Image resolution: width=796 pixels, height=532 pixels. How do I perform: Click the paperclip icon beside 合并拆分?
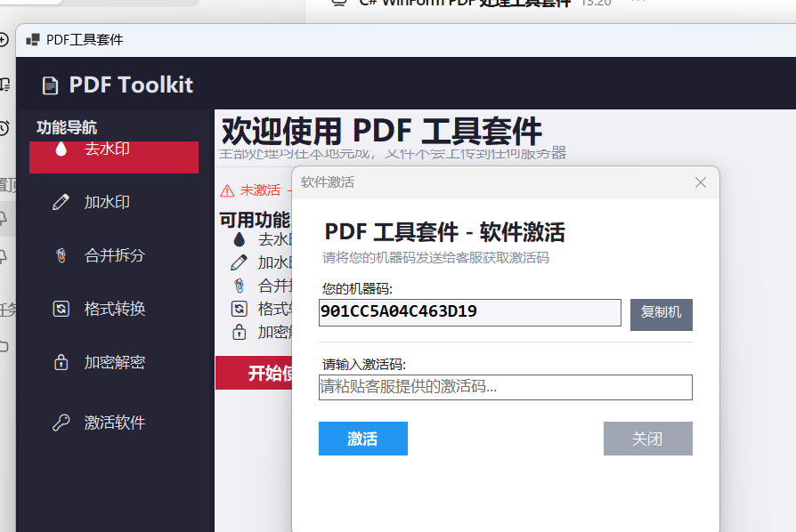coord(61,255)
